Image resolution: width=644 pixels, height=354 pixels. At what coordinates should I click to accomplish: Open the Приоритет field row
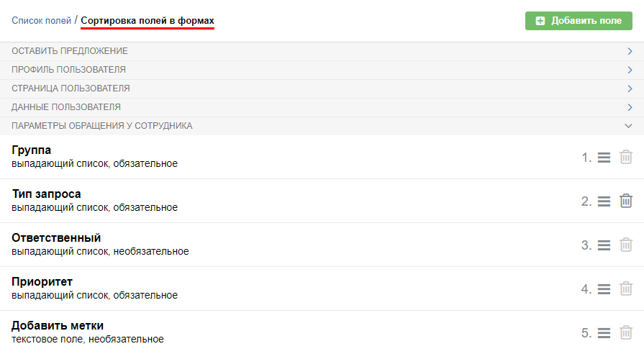tap(42, 281)
